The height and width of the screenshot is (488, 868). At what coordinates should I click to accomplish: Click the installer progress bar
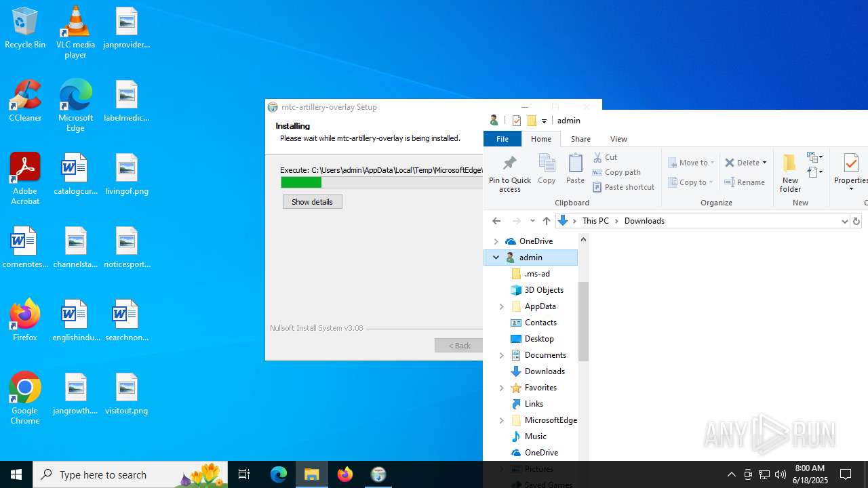382,182
